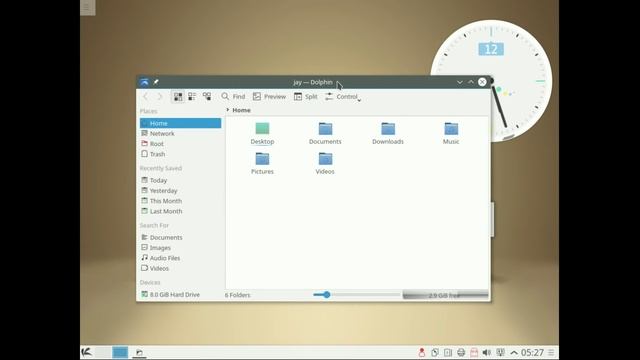Open the Control dropdown menu
This screenshot has height=360, width=640.
tap(343, 97)
